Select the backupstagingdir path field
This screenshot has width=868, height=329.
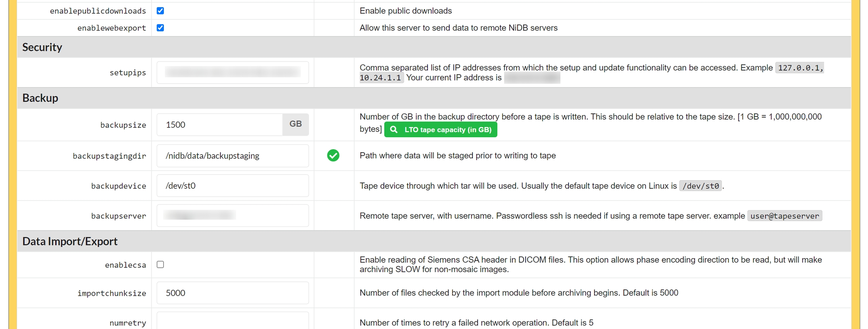[232, 156]
